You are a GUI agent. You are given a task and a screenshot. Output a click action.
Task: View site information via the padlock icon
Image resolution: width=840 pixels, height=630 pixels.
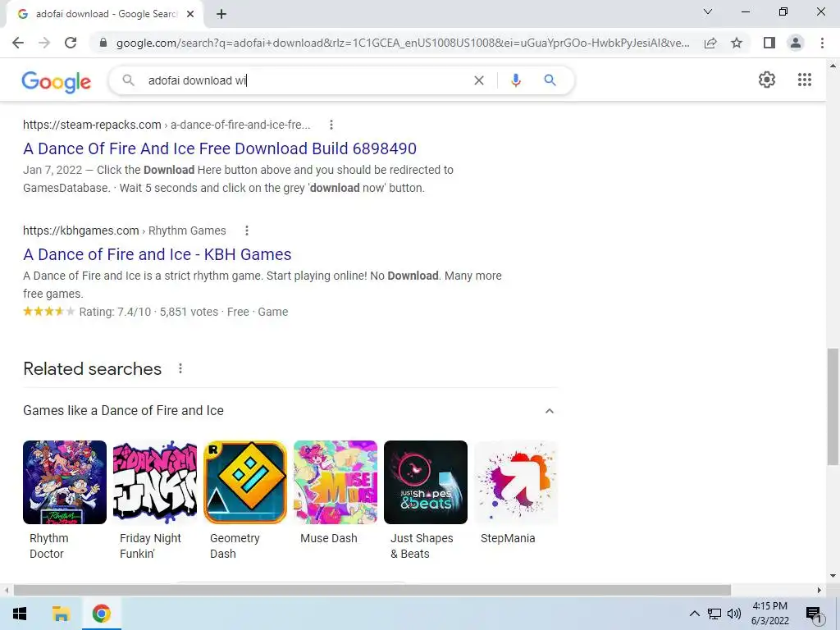tap(103, 43)
